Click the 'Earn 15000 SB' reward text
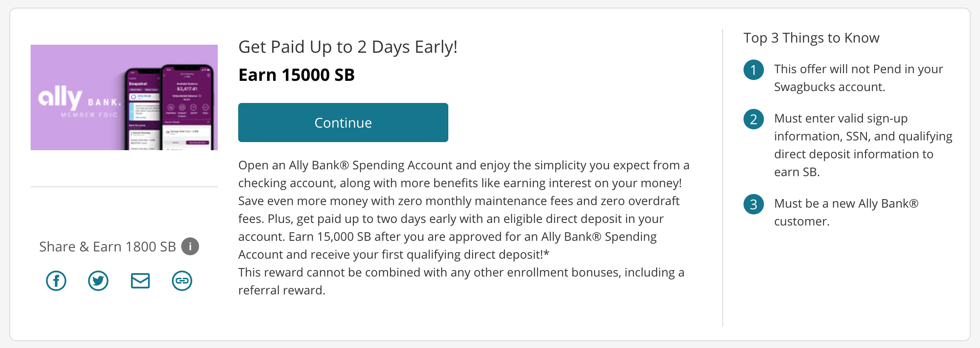980x348 pixels. click(296, 75)
